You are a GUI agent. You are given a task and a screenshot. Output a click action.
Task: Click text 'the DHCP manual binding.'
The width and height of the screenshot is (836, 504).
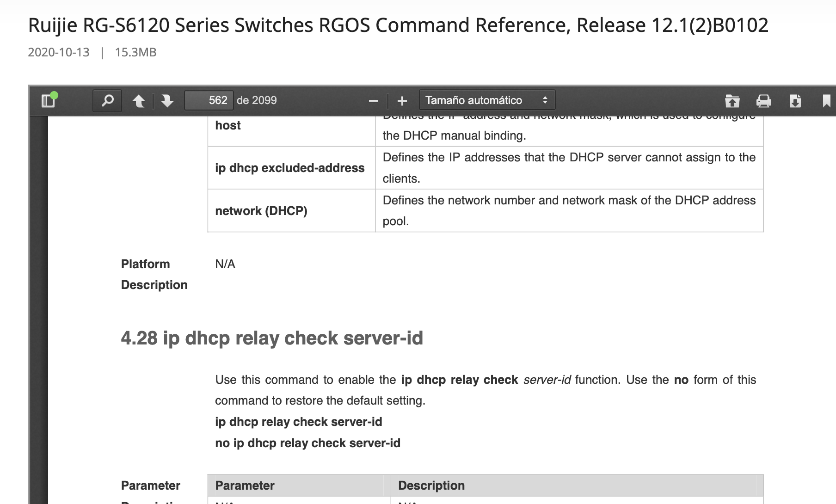[455, 135]
